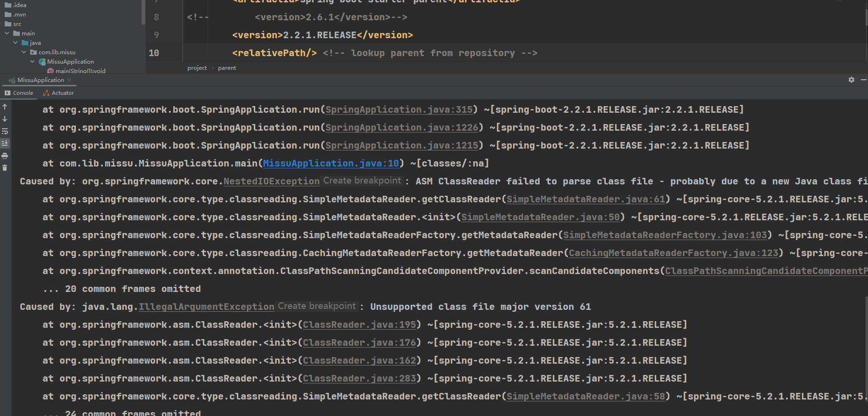
Task: Create breakpoint for IllegalArgumentException
Action: (x=317, y=306)
